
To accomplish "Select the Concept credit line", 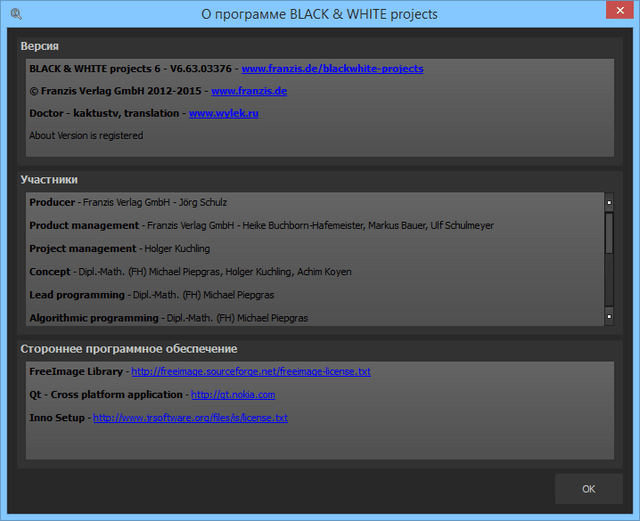I will pyautogui.click(x=190, y=272).
